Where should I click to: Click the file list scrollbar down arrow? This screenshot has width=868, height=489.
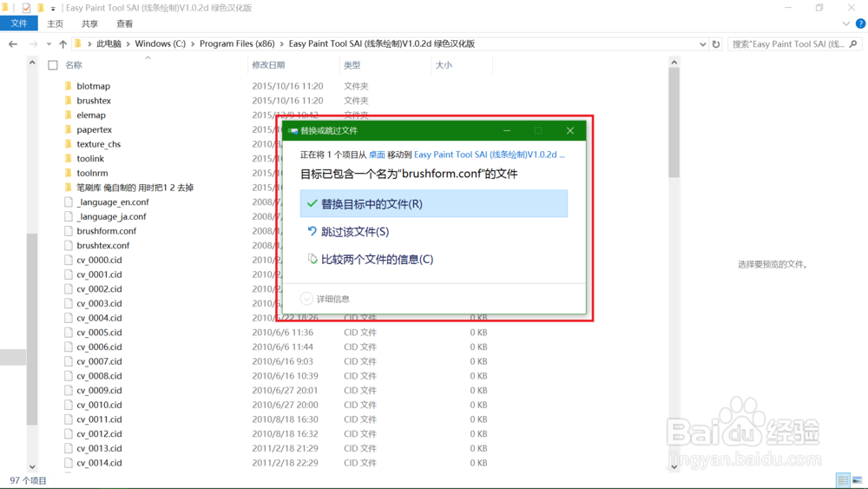point(674,466)
